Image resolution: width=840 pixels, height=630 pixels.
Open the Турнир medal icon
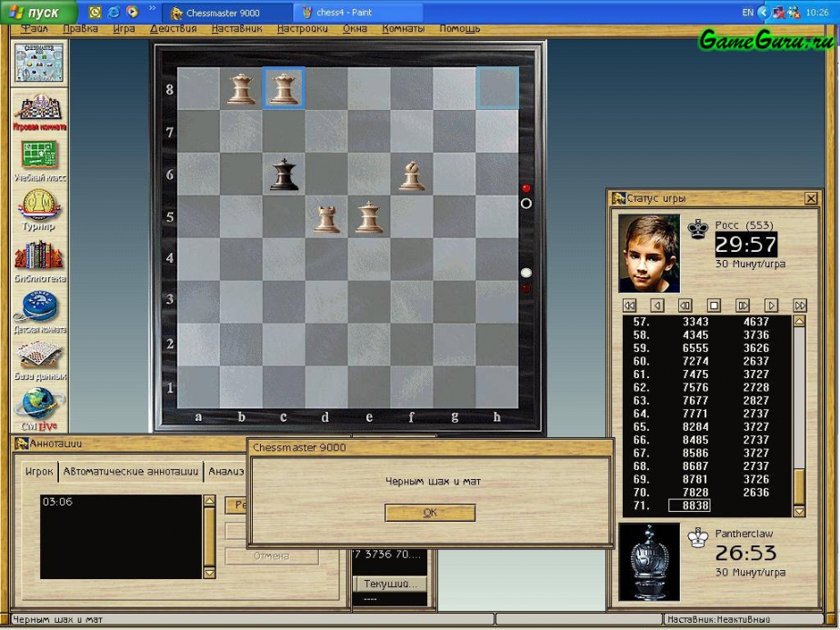point(39,209)
